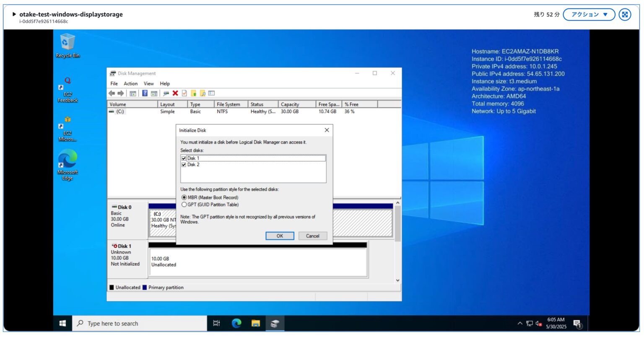
Task: Launch Microsoft Edge from the desktop
Action: [x=67, y=161]
